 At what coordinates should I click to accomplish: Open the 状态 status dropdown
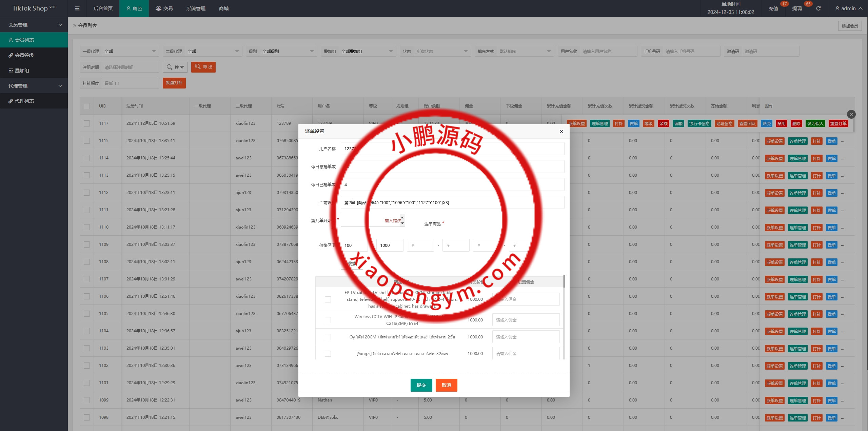[x=441, y=51]
